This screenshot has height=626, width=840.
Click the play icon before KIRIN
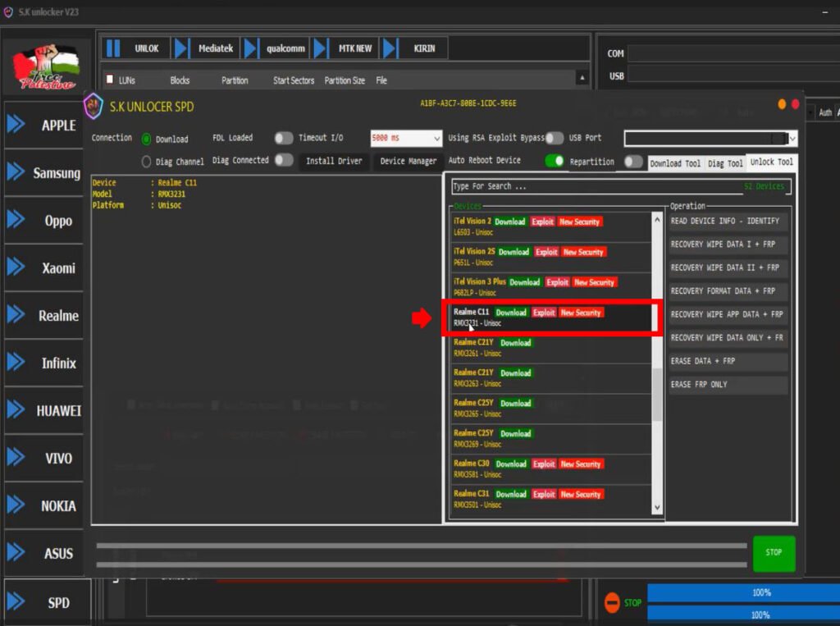[390, 48]
